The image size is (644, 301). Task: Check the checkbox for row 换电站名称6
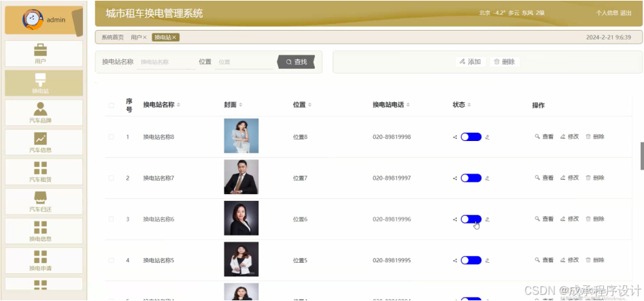click(112, 219)
